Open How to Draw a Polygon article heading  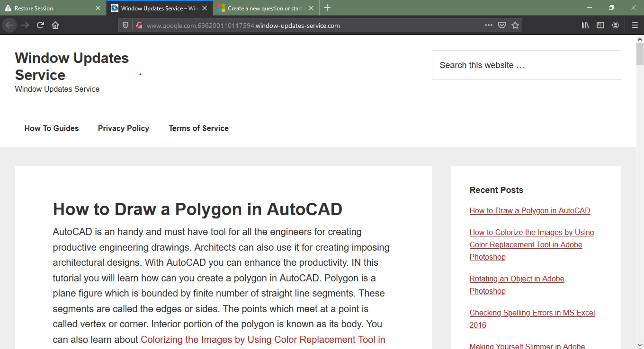tap(197, 209)
